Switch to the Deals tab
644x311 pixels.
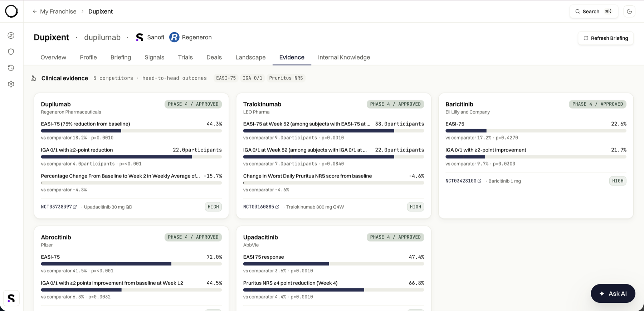pos(214,57)
